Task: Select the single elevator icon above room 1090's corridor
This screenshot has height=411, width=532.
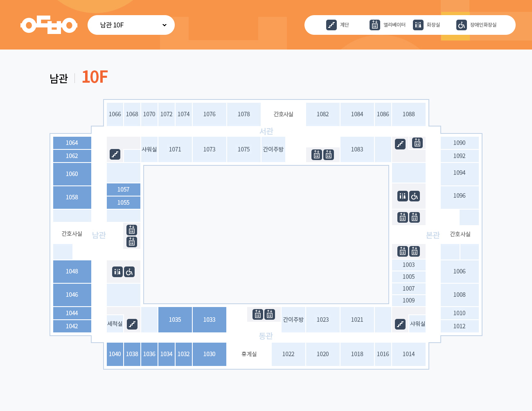Action: point(417,143)
